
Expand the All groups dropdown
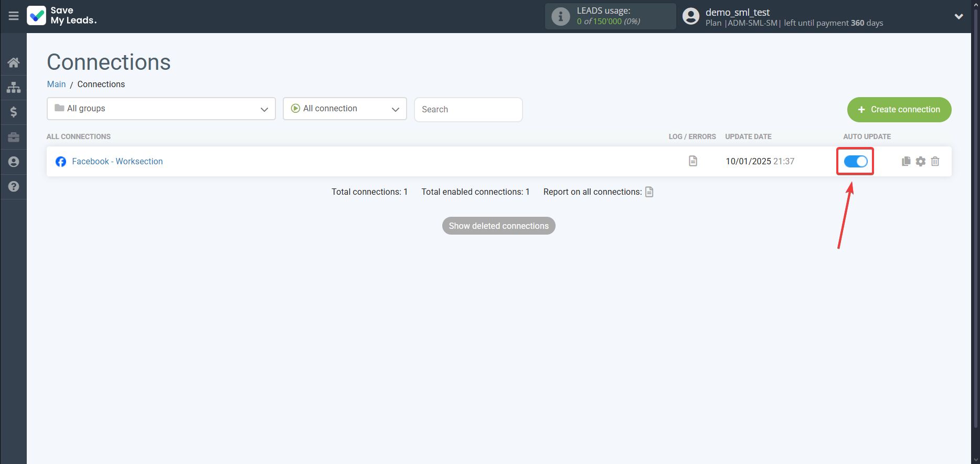(161, 109)
